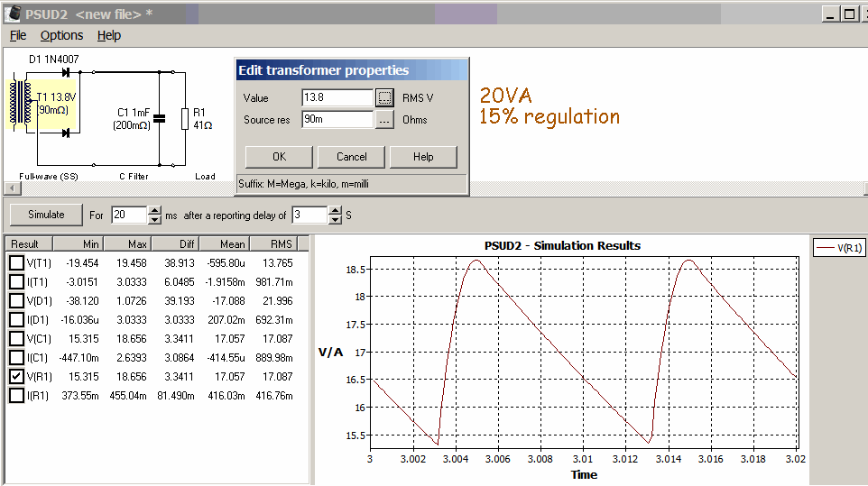868x486 pixels.
Task: Click V(R1) Mean value 17.057
Action: pyautogui.click(x=230, y=377)
